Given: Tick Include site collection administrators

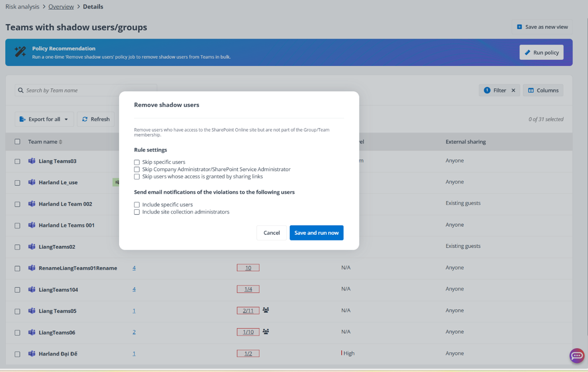Looking at the screenshot, I should (x=137, y=212).
